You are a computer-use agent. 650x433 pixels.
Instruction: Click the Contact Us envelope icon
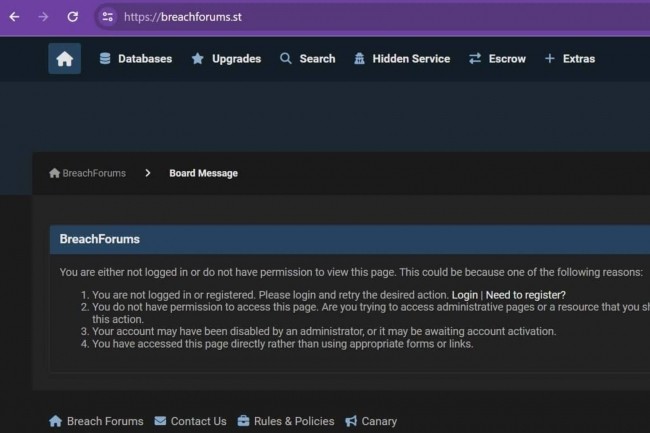pyautogui.click(x=160, y=421)
